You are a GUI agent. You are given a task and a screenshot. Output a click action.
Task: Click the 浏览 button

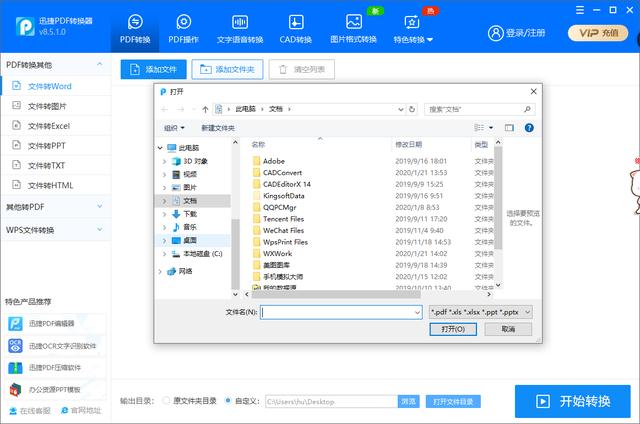tap(408, 402)
